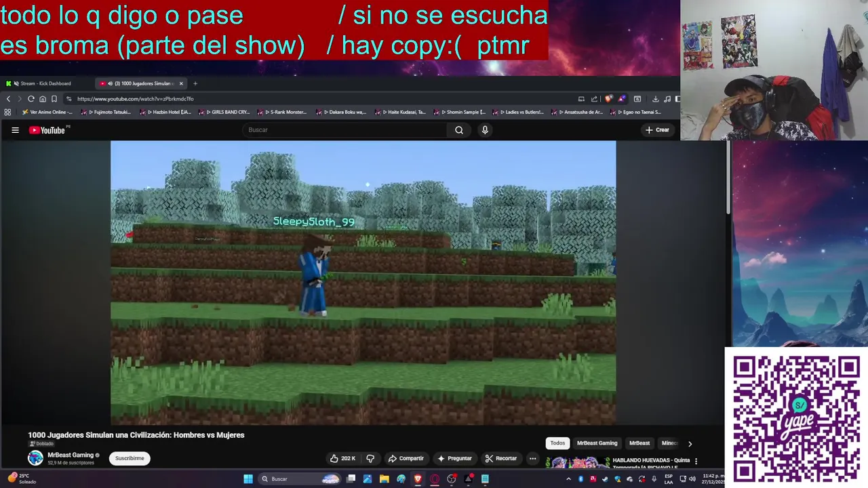Open the taskbar clock showing 11:42 p. m.
The image size is (868, 488).
(x=713, y=479)
